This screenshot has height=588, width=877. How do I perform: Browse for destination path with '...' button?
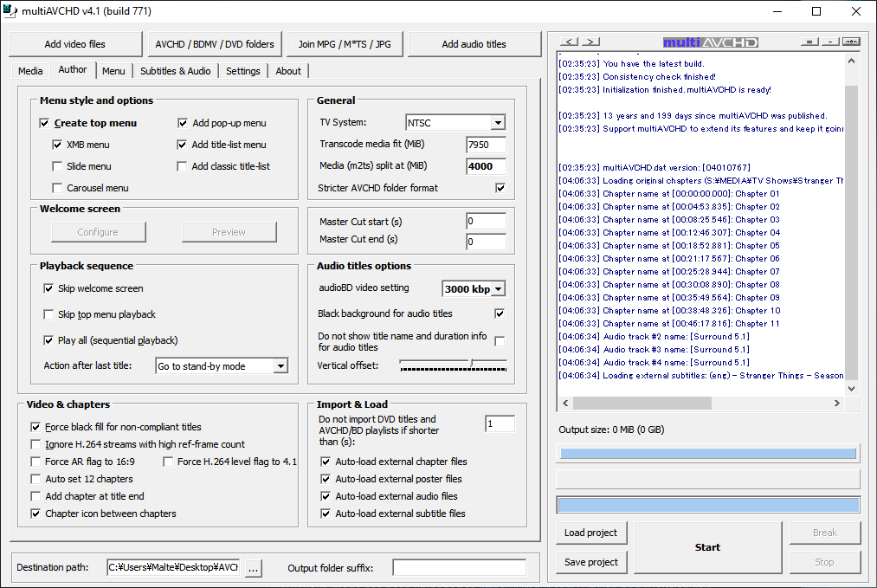tap(253, 568)
